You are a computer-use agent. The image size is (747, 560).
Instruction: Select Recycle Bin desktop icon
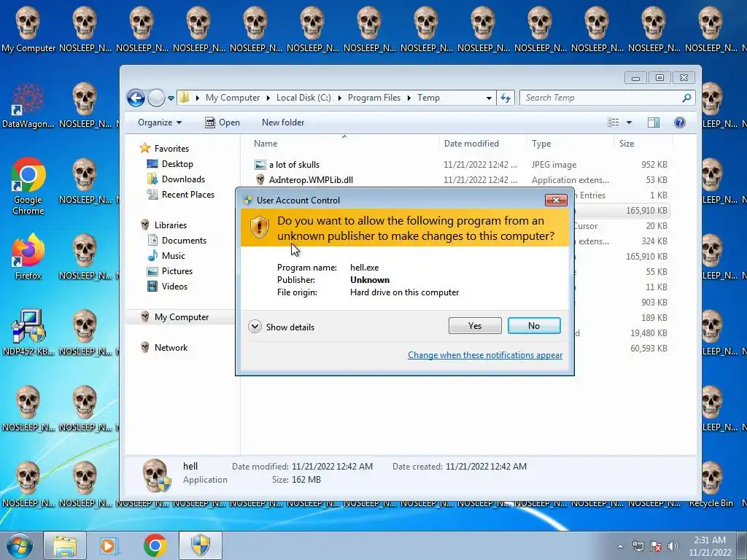pyautogui.click(x=711, y=484)
